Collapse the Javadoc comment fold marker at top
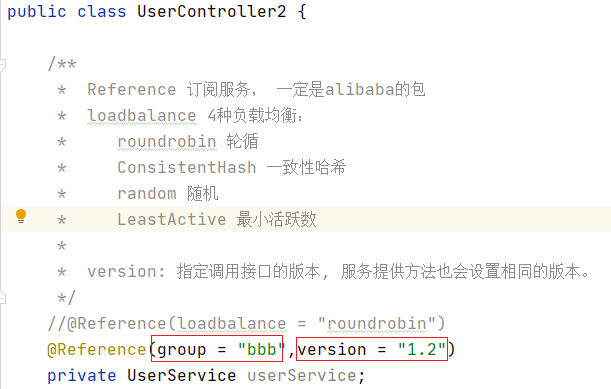Viewport: 611px width, 389px height. click(2, 65)
